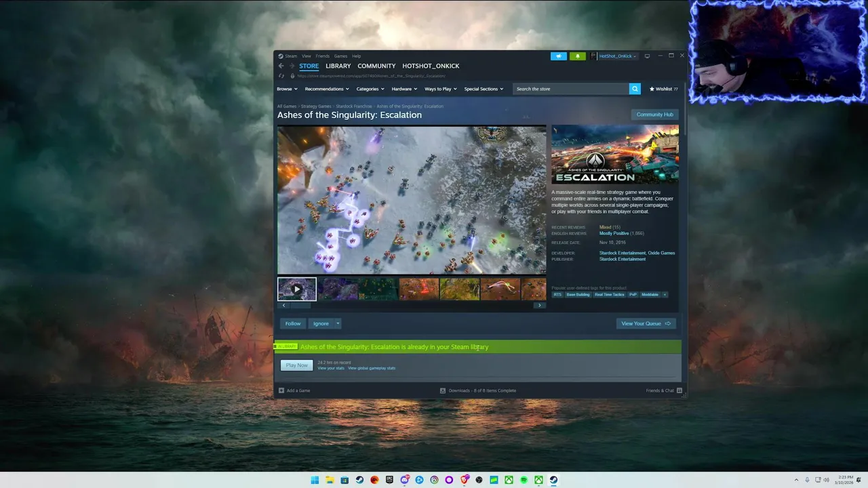Image resolution: width=868 pixels, height=488 pixels.
Task: Switch to the COMMUNITY tab
Action: pyautogui.click(x=376, y=66)
